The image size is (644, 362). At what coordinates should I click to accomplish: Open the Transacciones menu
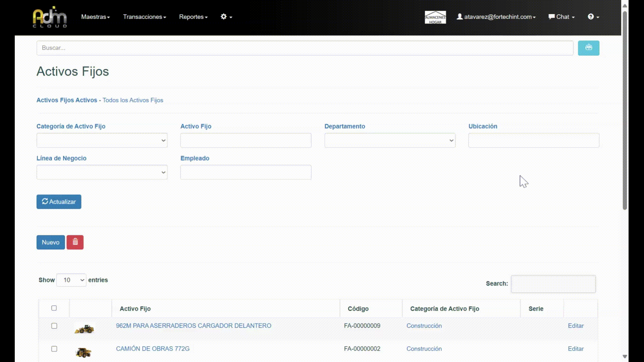144,17
